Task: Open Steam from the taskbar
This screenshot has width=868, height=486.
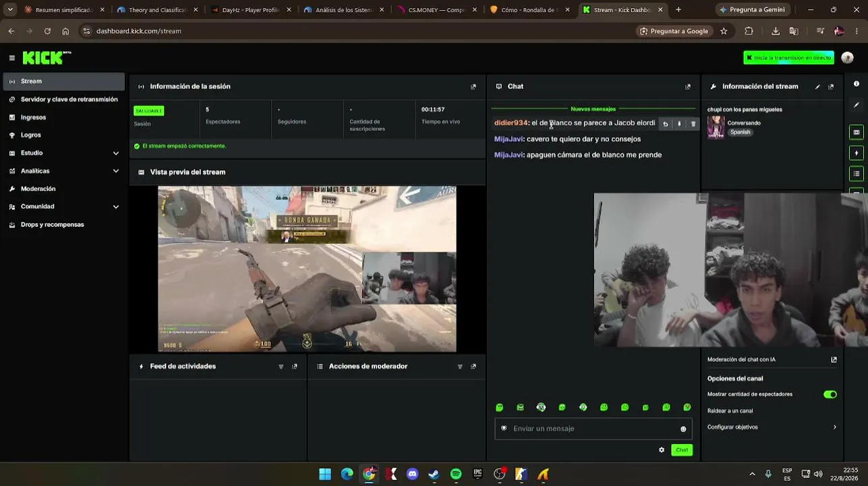Action: click(434, 474)
